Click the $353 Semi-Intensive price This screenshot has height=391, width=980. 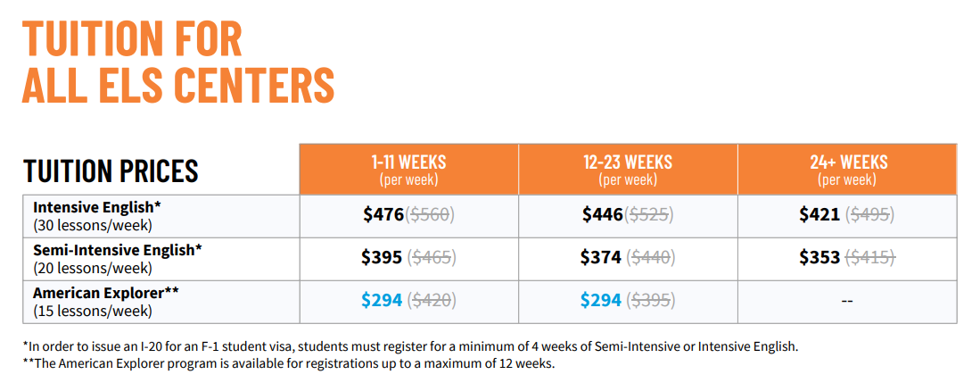pos(819,257)
